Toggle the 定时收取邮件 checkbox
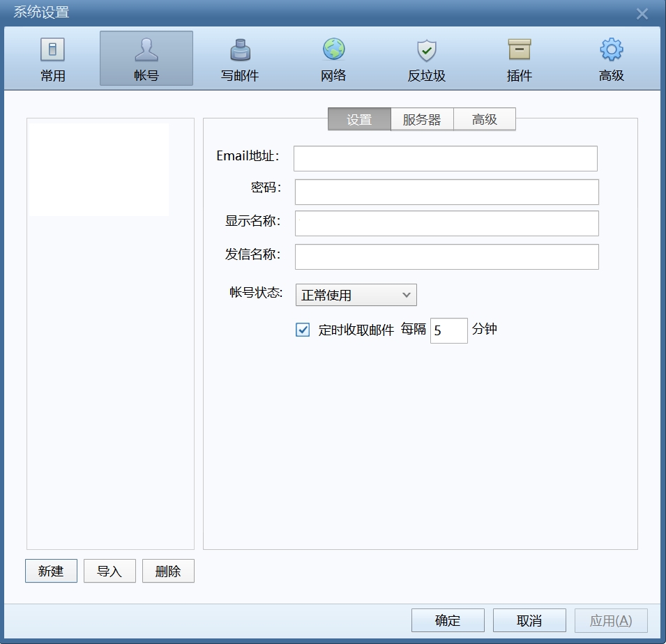666x644 pixels. 303,330
